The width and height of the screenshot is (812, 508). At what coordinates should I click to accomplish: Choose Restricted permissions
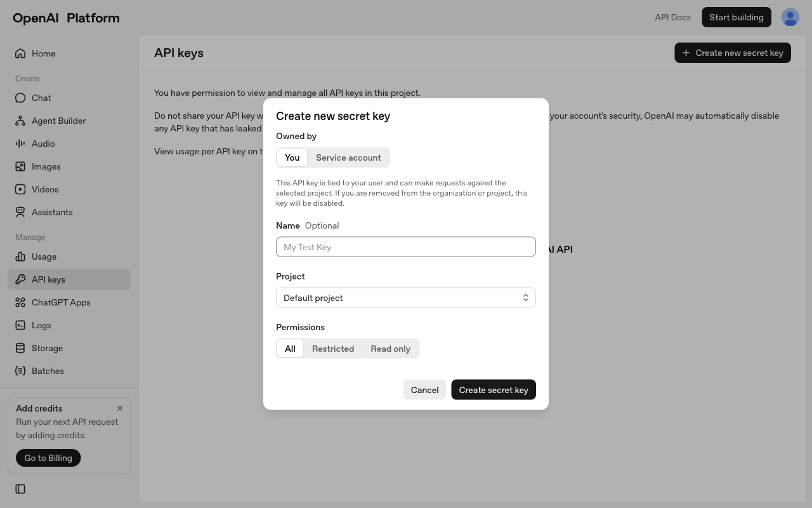tap(333, 349)
